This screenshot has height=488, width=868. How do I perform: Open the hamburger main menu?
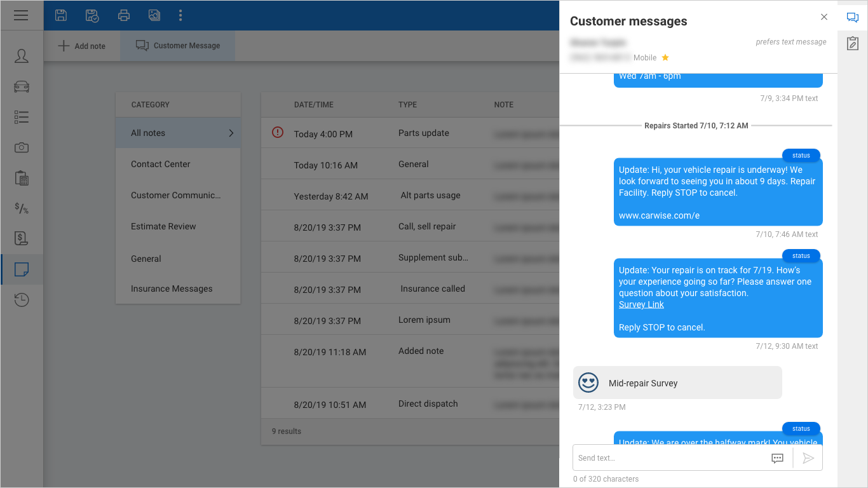[21, 15]
